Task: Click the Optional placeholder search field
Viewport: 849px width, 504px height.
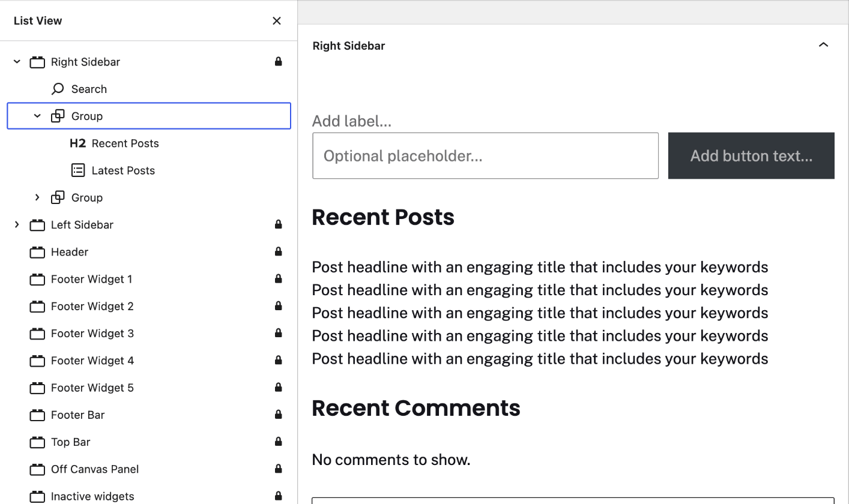Action: pos(485,156)
